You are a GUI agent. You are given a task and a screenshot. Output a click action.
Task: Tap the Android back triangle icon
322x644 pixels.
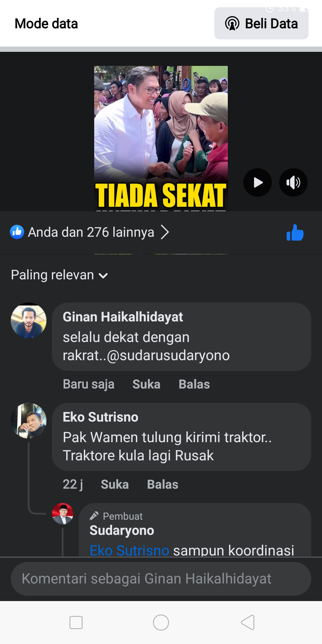pos(247,623)
